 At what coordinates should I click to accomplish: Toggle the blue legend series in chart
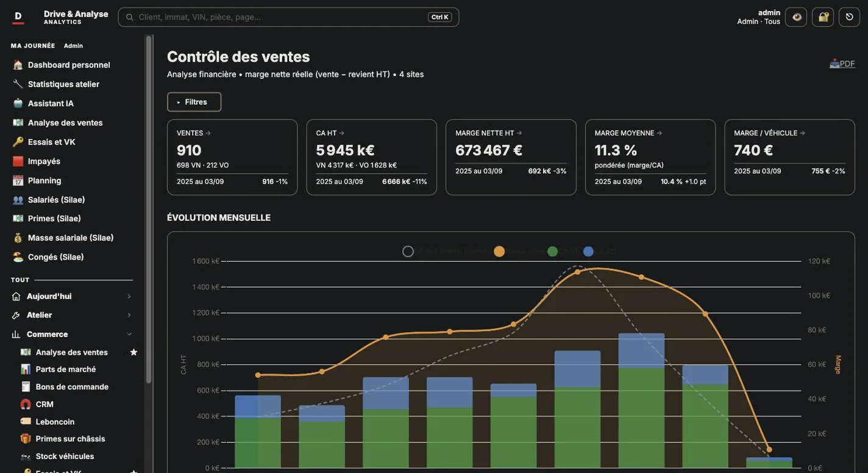(x=588, y=251)
